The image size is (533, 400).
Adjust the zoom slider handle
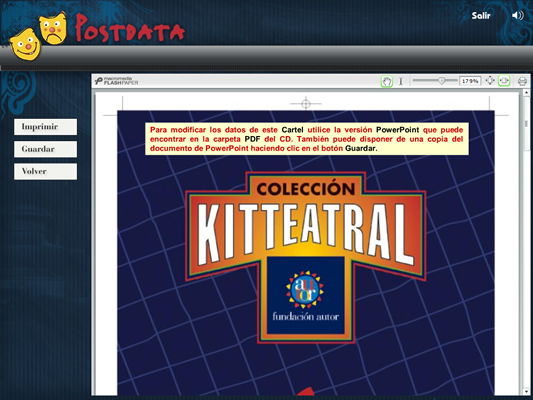pyautogui.click(x=441, y=81)
